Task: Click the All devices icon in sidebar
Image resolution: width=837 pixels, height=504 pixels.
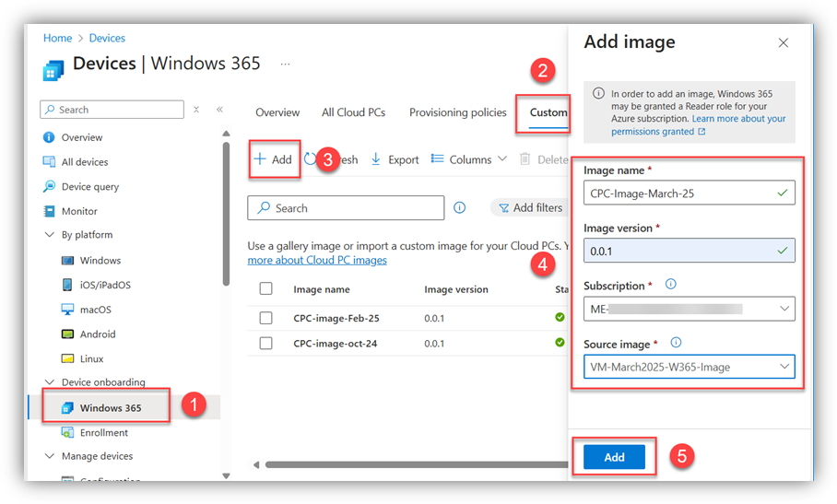Action: tap(49, 161)
